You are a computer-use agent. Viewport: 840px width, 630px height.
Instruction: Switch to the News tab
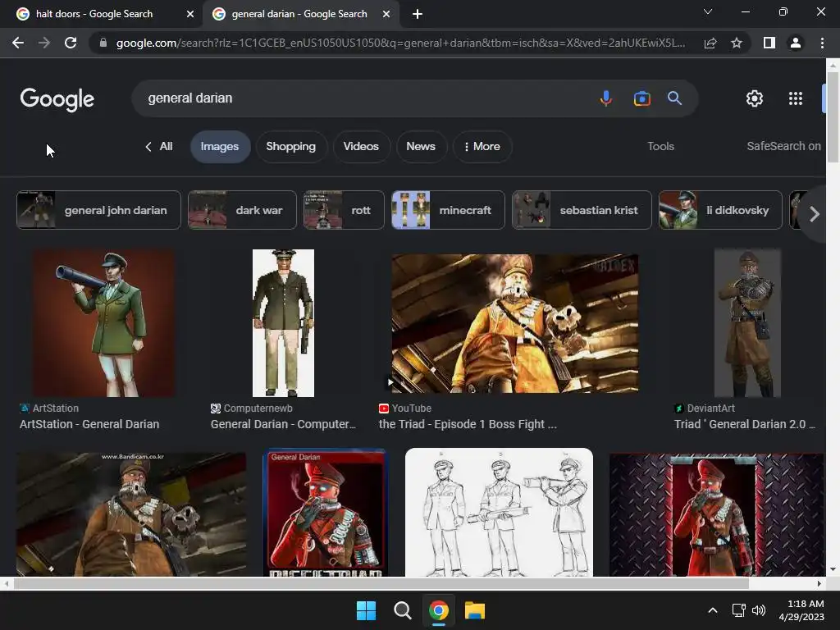(x=421, y=147)
